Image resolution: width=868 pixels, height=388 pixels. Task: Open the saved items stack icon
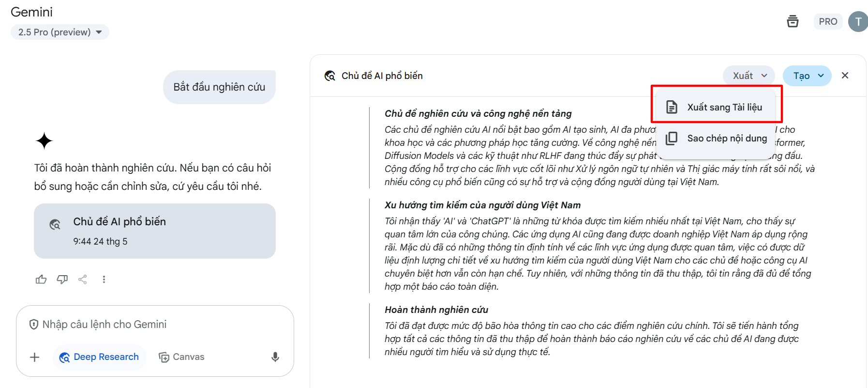(x=793, y=21)
